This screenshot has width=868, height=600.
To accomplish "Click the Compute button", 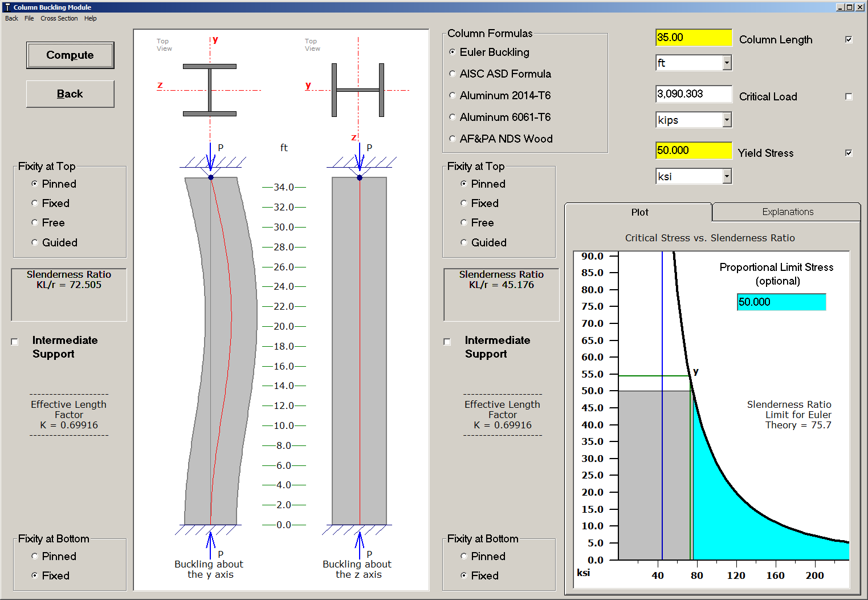I will click(x=70, y=55).
